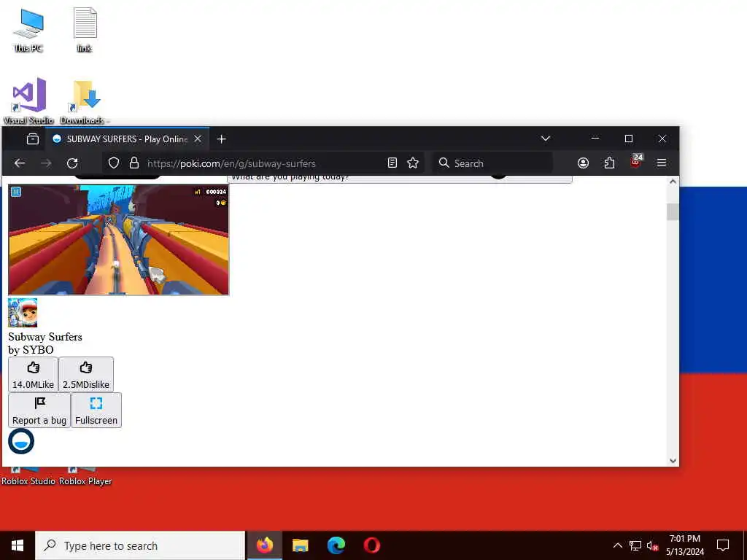Open the Windows Start menu

pos(18,545)
